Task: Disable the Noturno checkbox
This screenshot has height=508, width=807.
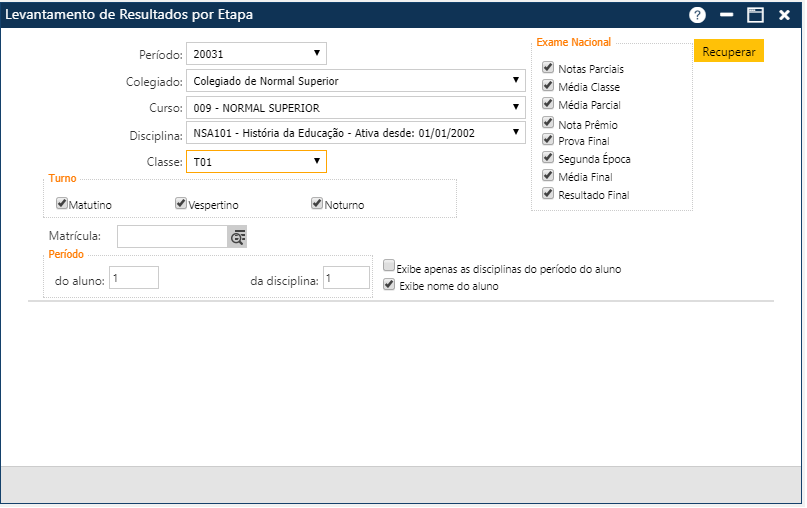Action: point(317,204)
